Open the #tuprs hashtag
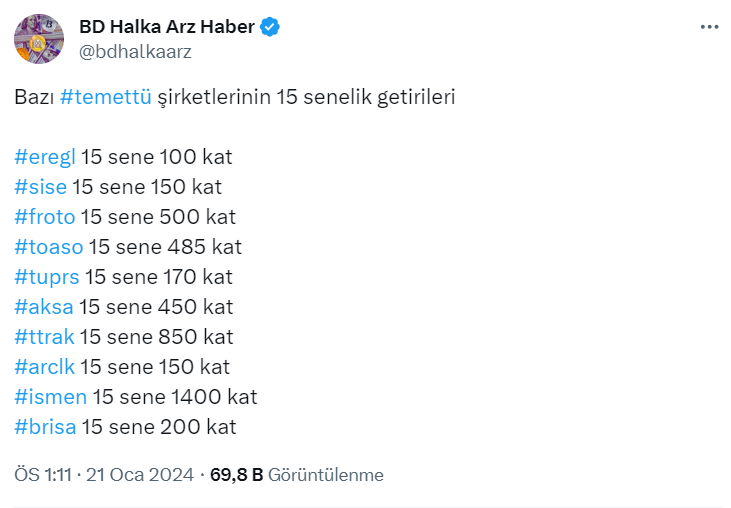Image resolution: width=731 pixels, height=508 pixels. [x=47, y=277]
